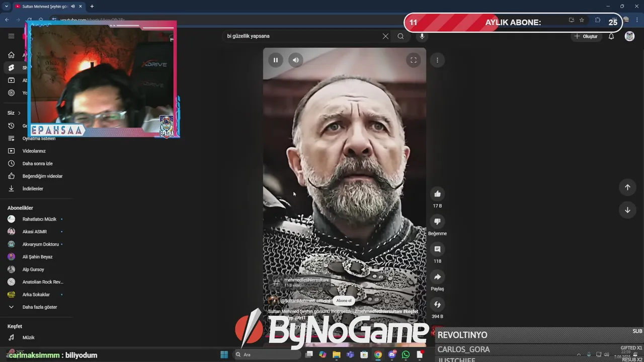The image size is (644, 362).
Task: Open the Chrome tab search dropdown
Action: pyautogui.click(x=6, y=7)
